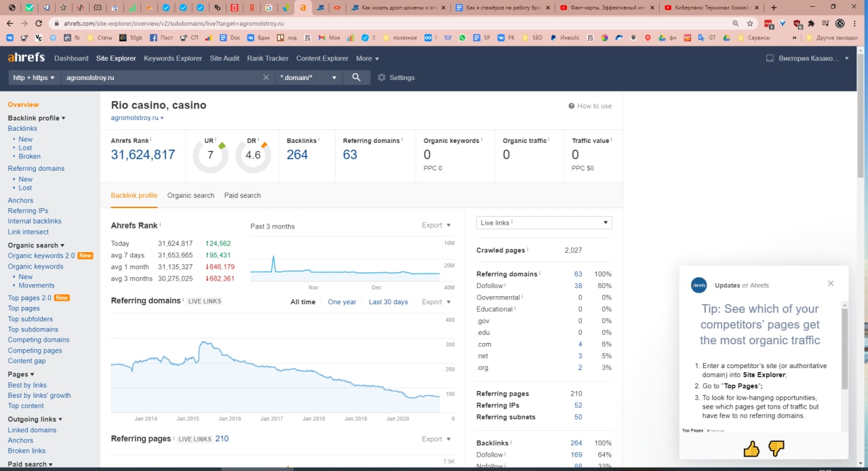The image size is (868, 471).
Task: Click the info icon beside Organic keywords
Action: point(482,140)
